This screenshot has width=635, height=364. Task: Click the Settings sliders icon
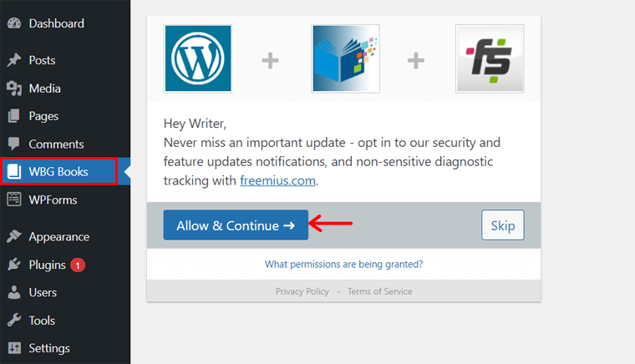[13, 348]
